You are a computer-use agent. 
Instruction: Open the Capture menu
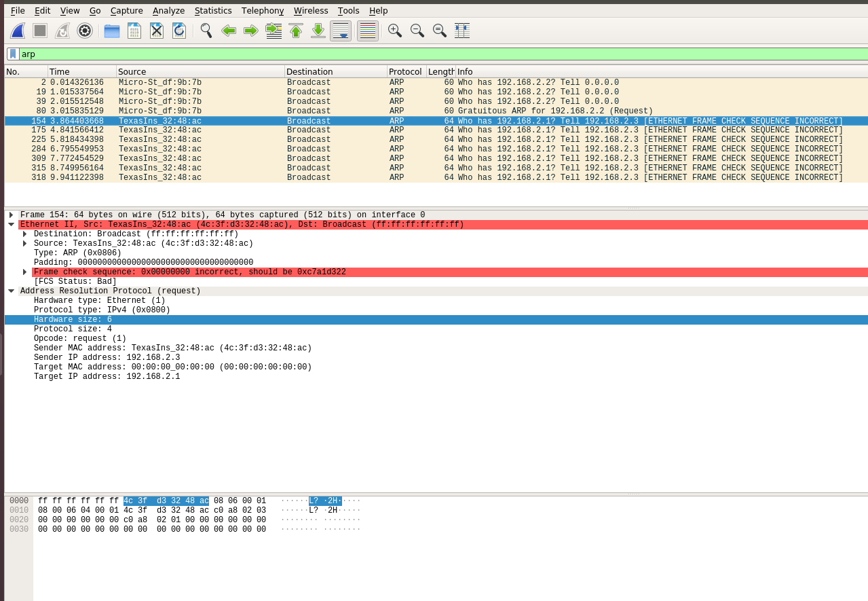tap(126, 10)
